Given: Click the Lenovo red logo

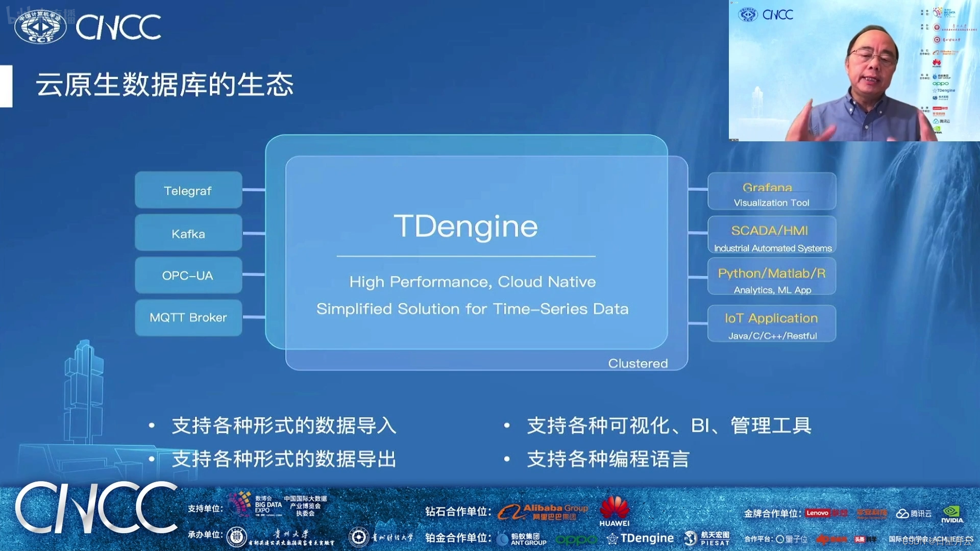Looking at the screenshot, I should [817, 513].
